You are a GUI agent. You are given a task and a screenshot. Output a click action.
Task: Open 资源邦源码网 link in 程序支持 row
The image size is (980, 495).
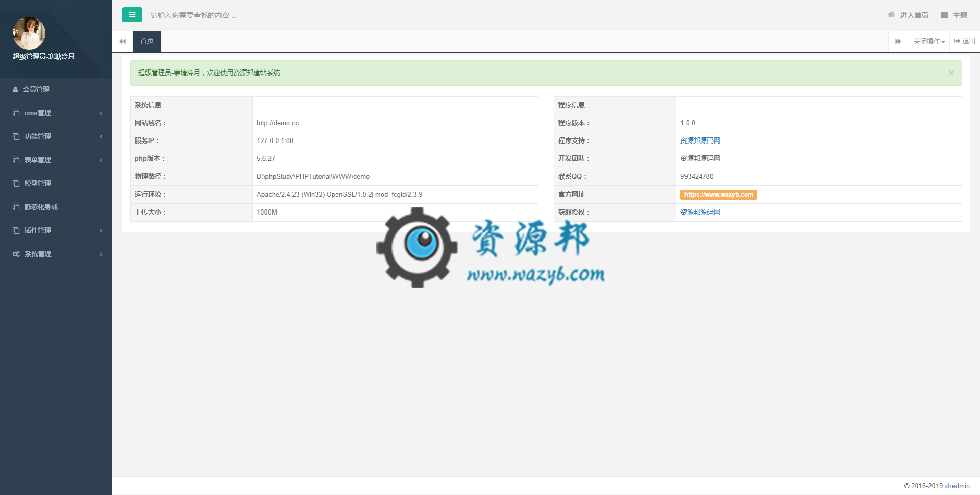pyautogui.click(x=700, y=140)
